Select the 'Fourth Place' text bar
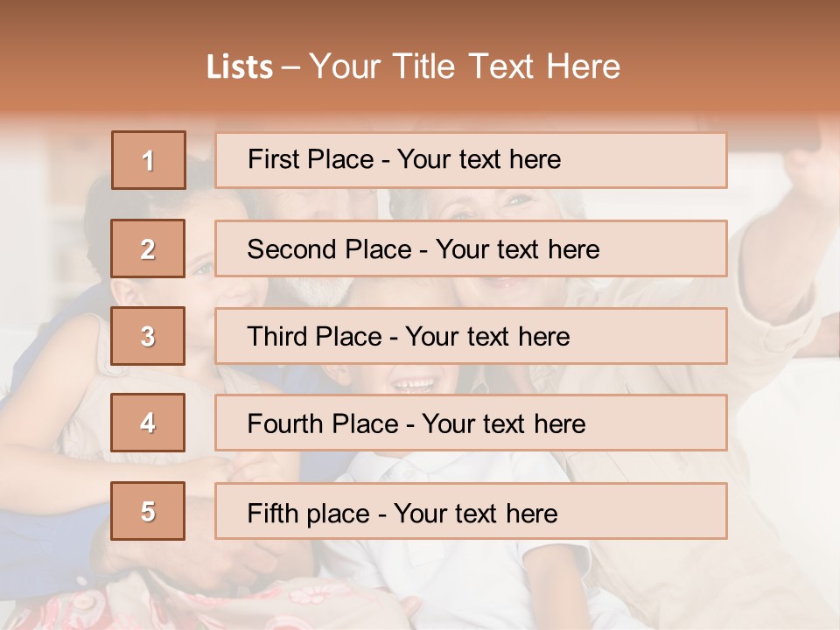This screenshot has height=630, width=840. tap(471, 423)
